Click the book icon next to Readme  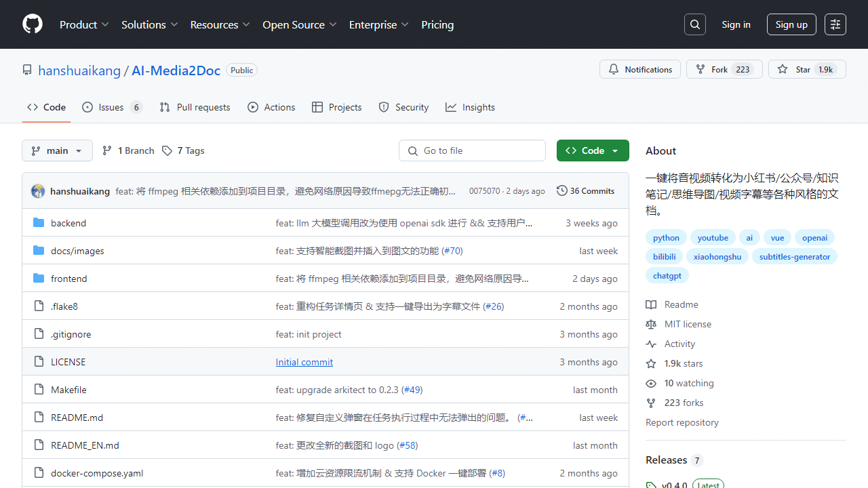click(651, 304)
